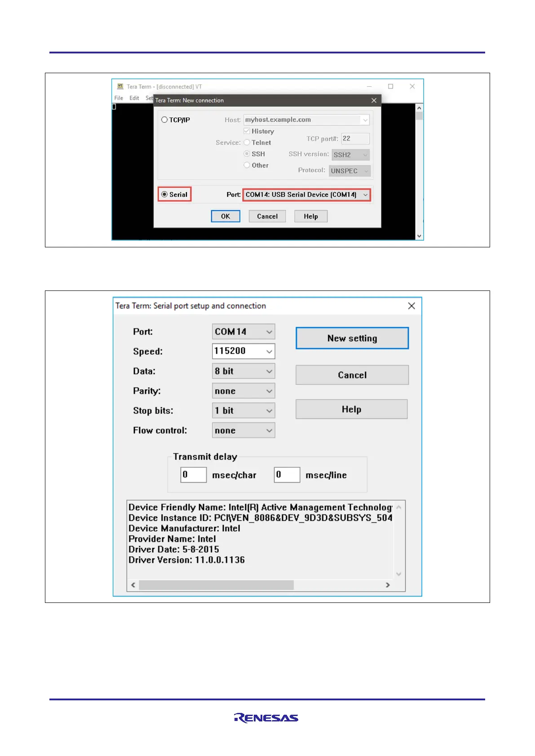Open the File menu in Tera Term
535x756 pixels.
119,98
